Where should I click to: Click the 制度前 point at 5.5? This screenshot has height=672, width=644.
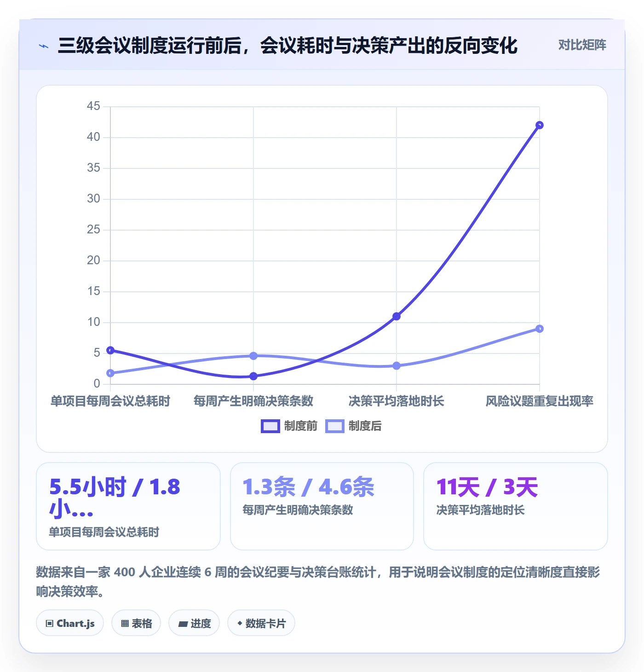coord(110,350)
